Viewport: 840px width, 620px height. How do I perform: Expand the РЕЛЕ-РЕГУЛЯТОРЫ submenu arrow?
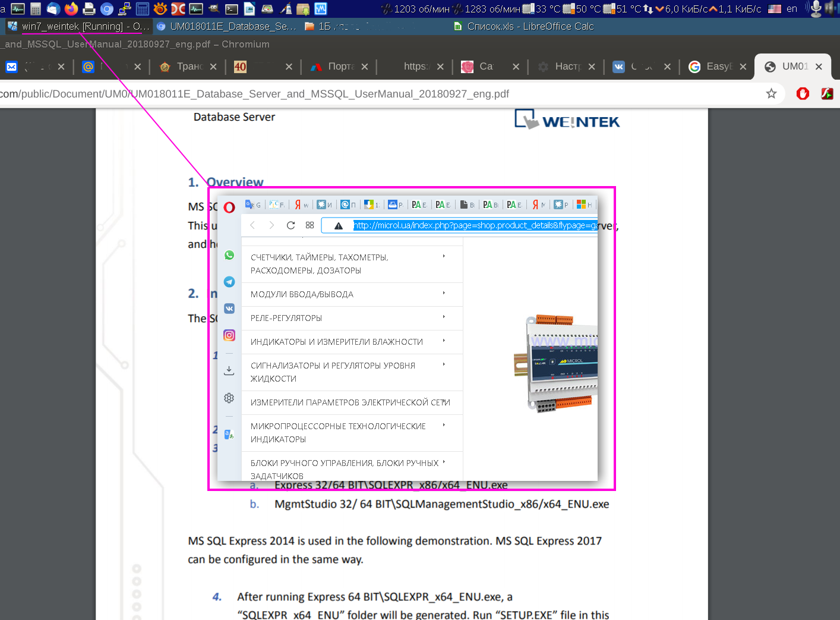[x=444, y=317]
